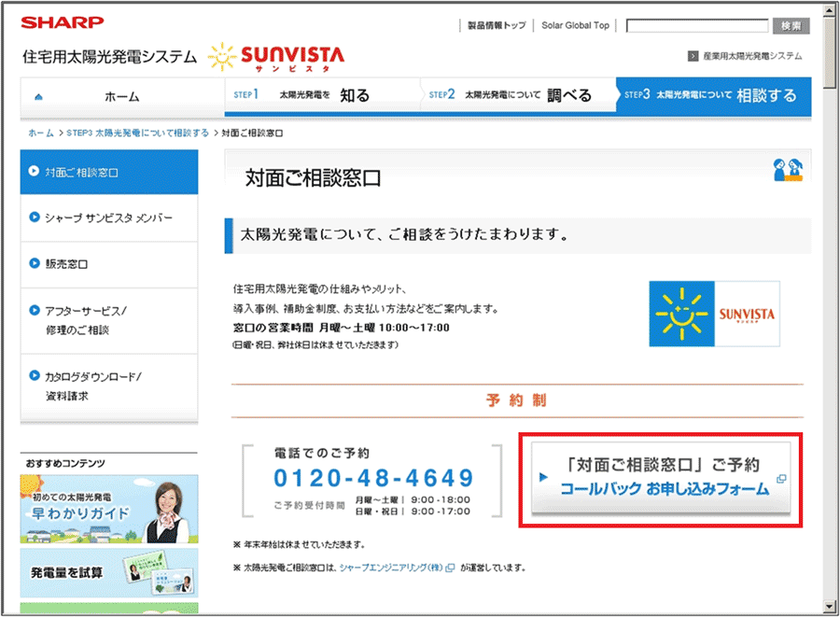Click the 予約制 heading text

516,400
